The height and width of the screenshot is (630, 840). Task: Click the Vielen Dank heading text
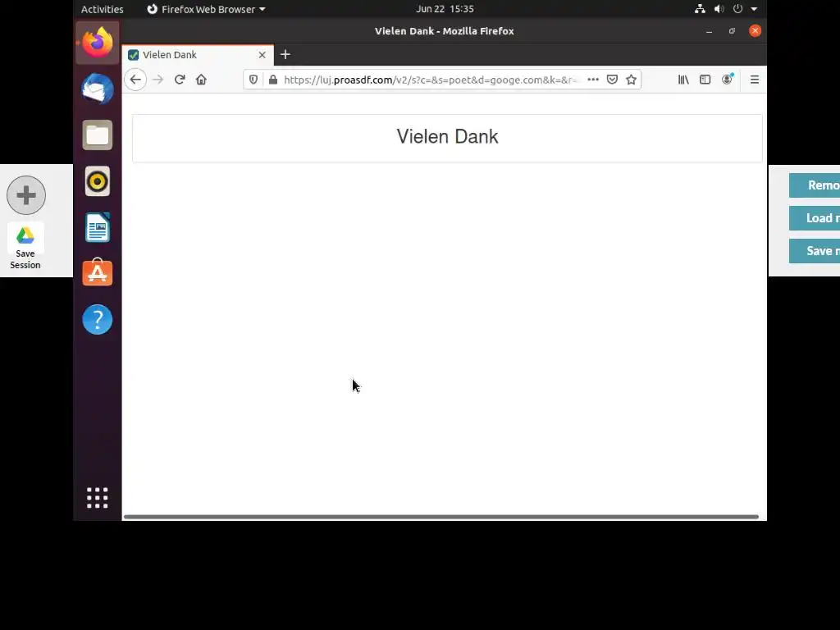[x=447, y=137]
